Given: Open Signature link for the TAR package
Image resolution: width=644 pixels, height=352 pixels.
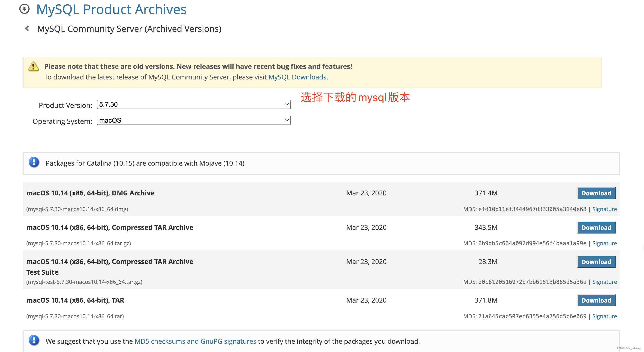Looking at the screenshot, I should (605, 316).
